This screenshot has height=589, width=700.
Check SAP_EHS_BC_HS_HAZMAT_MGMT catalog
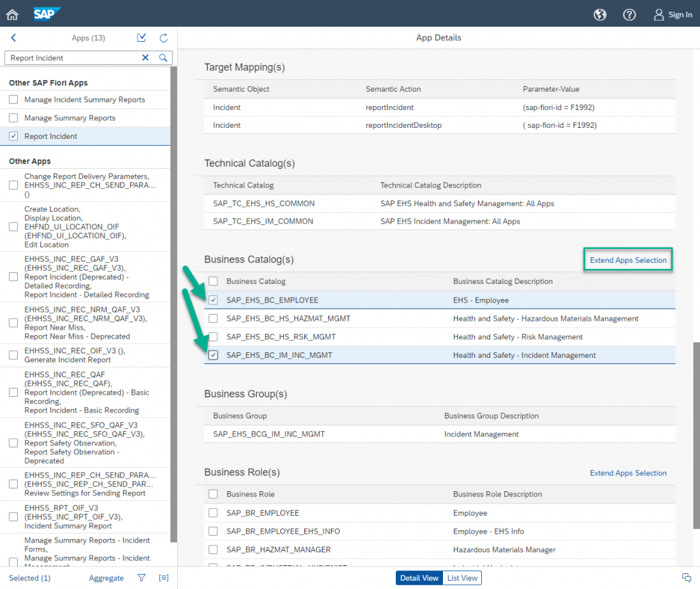tap(213, 318)
